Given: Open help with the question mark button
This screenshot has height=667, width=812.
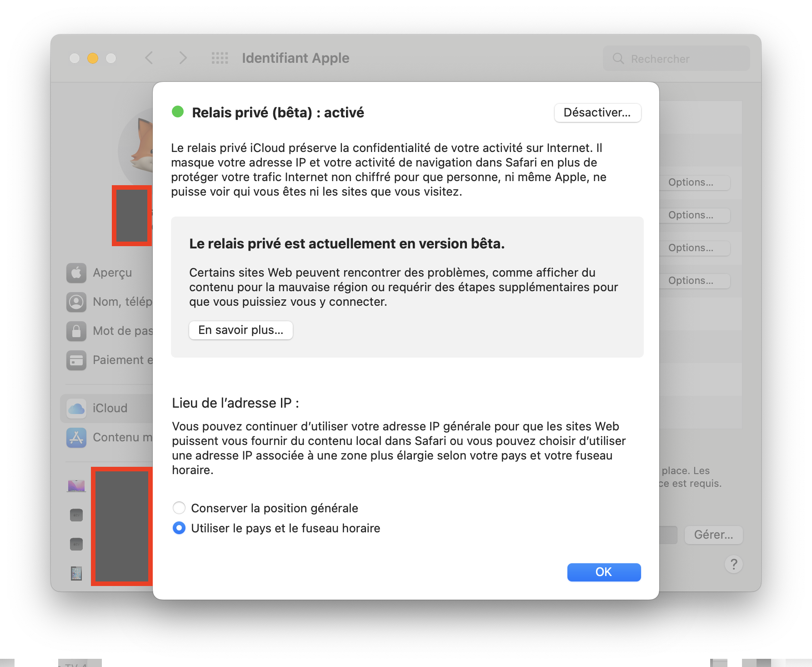Looking at the screenshot, I should (734, 564).
